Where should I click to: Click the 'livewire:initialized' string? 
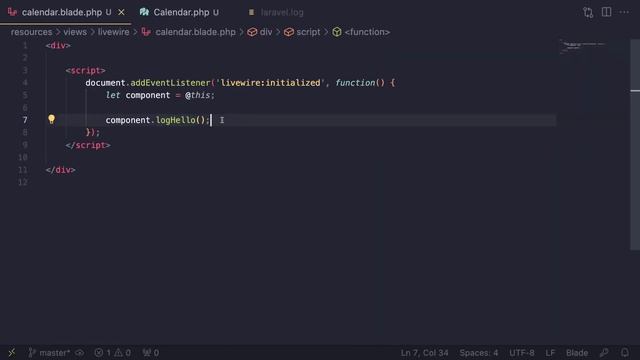tap(270, 83)
